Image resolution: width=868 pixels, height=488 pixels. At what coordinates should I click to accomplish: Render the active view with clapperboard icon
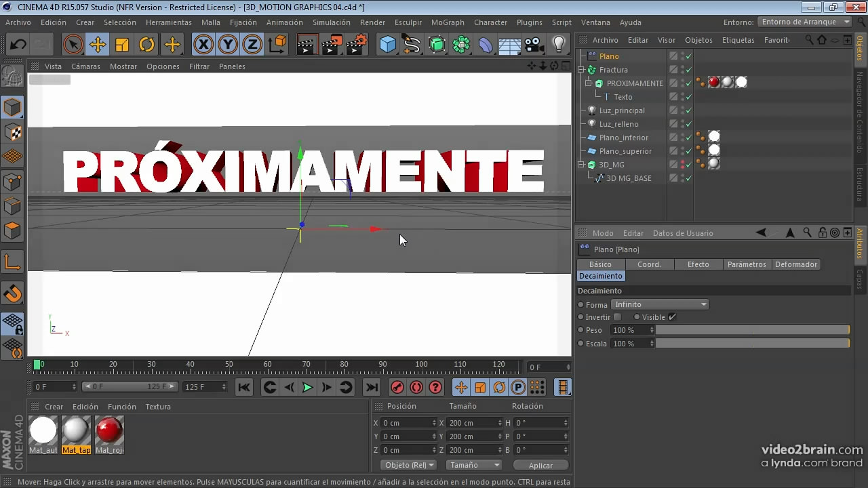tap(307, 45)
